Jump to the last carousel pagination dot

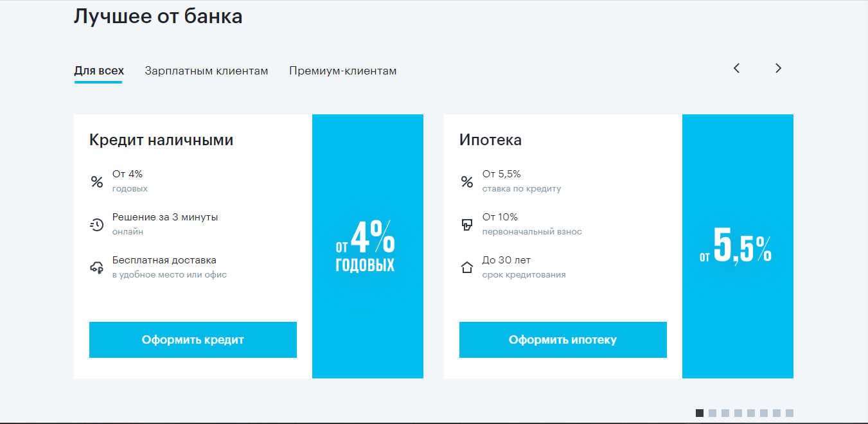pos(790,413)
